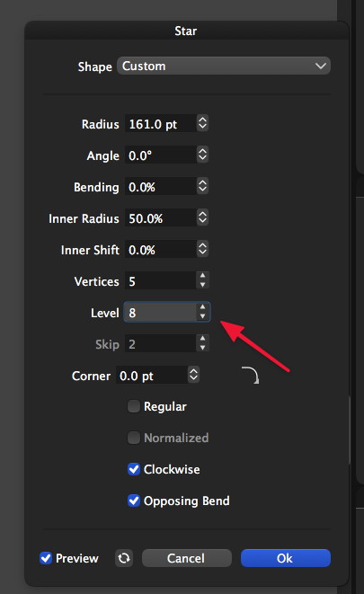Click the Radius stepper arrows
Image resolution: width=364 pixels, height=594 pixels.
point(202,123)
